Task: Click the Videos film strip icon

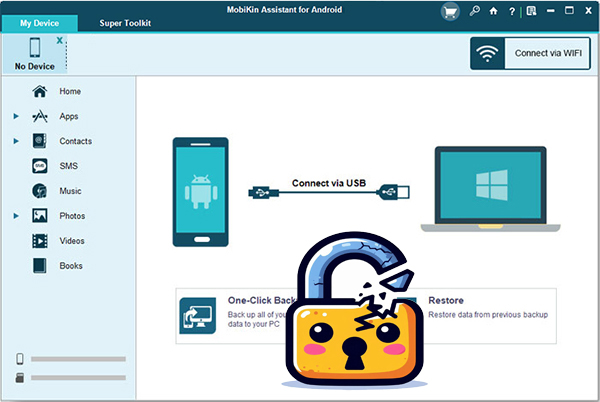Action: pos(40,241)
